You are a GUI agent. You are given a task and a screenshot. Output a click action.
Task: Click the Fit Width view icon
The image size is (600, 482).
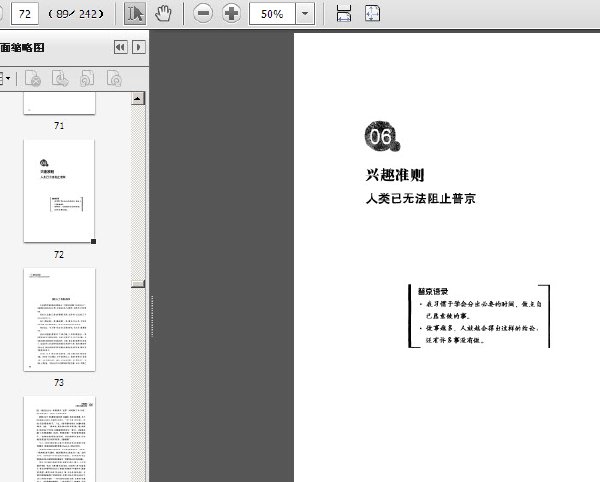tap(343, 14)
